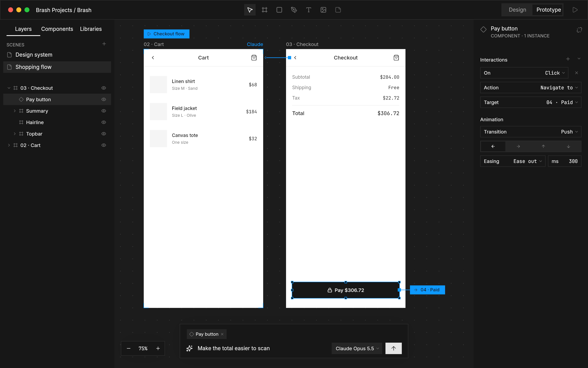The height and width of the screenshot is (368, 588).
Task: Hide the Summary layer
Action: (x=104, y=111)
